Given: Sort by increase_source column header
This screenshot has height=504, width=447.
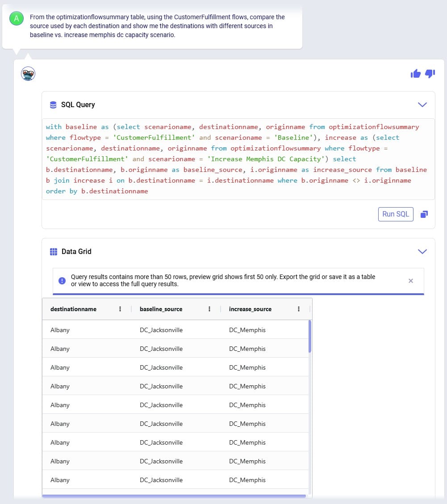Looking at the screenshot, I should (250, 309).
